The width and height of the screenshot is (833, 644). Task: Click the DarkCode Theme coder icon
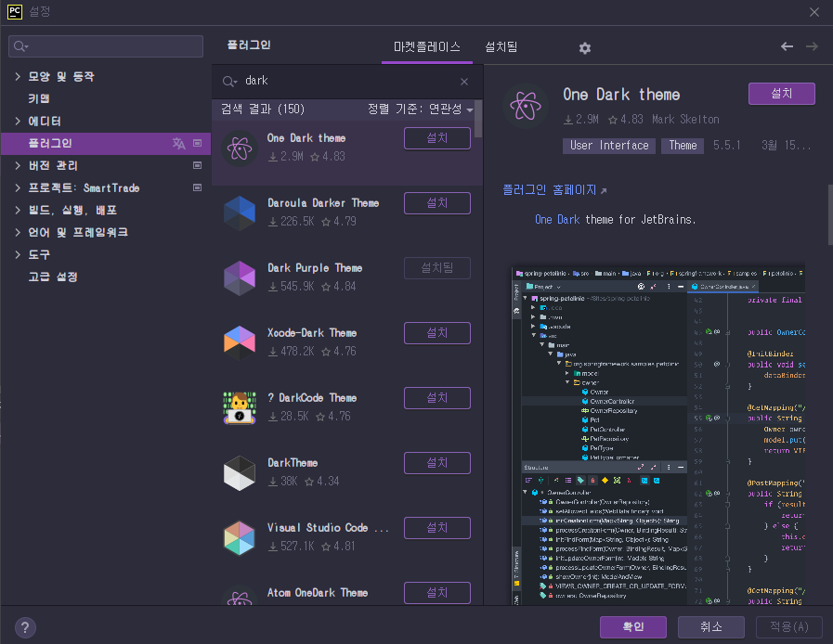(240, 407)
